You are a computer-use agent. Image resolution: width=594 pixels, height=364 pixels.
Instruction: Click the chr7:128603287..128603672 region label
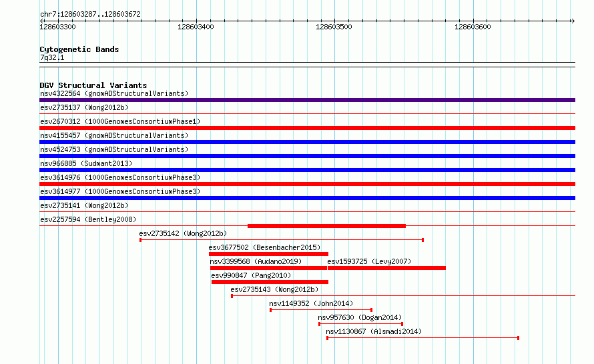[x=90, y=14]
